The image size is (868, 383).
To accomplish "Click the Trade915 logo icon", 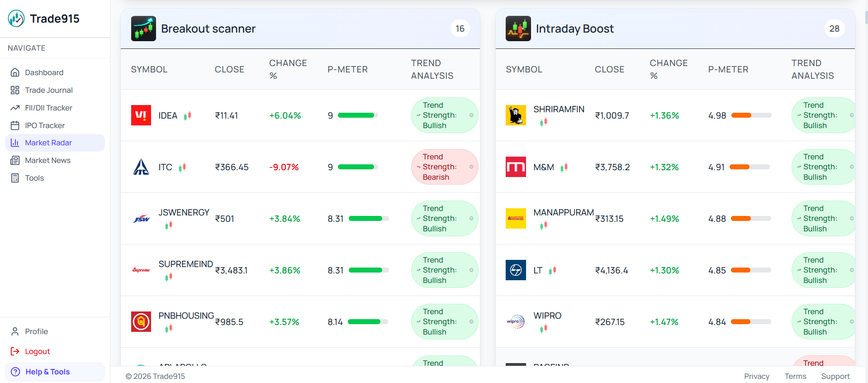I will [16, 19].
